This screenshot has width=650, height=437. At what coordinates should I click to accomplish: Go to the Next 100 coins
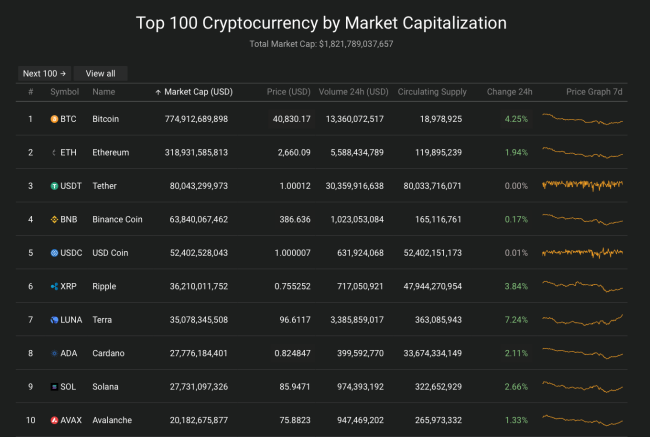pyautogui.click(x=44, y=73)
